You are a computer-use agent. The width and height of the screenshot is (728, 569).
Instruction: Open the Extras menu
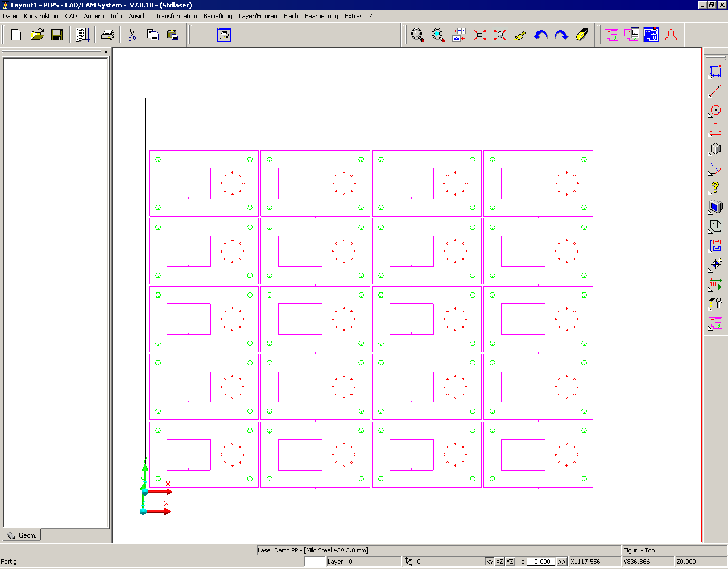(353, 16)
